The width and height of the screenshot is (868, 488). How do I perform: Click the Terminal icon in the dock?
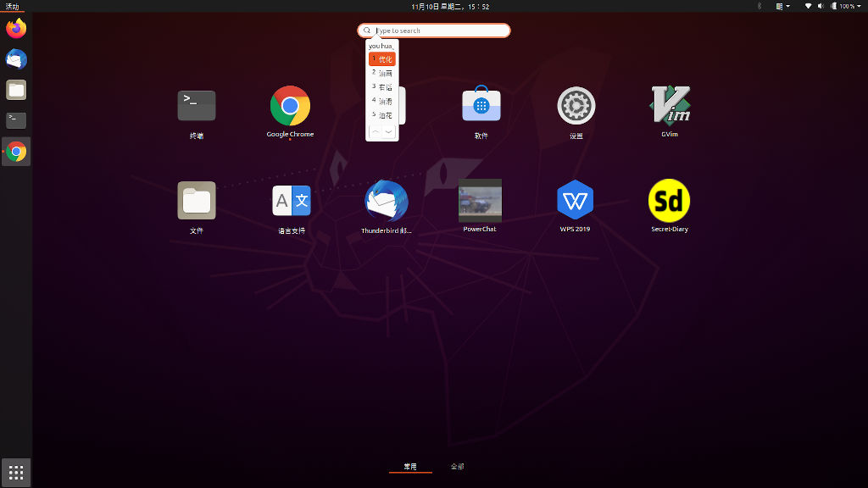(x=16, y=120)
